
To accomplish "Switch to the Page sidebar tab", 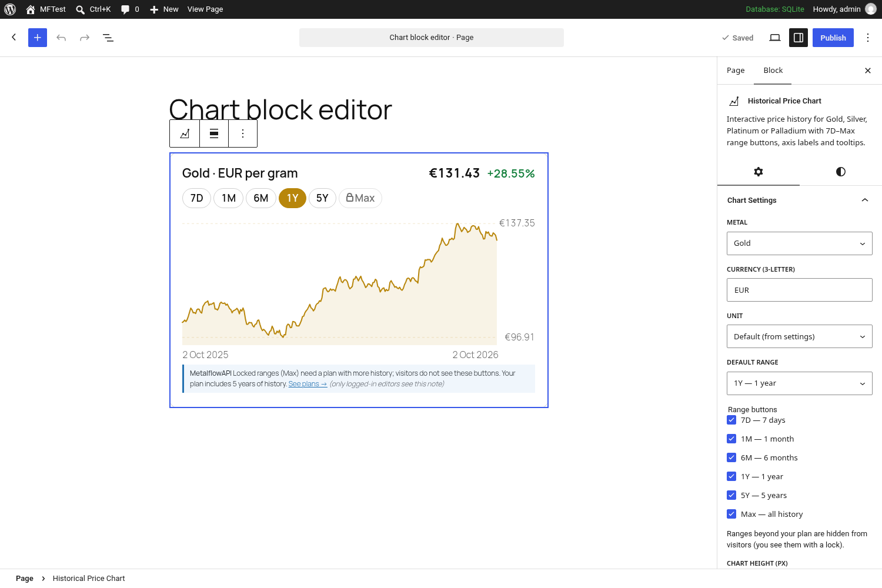I will (736, 71).
